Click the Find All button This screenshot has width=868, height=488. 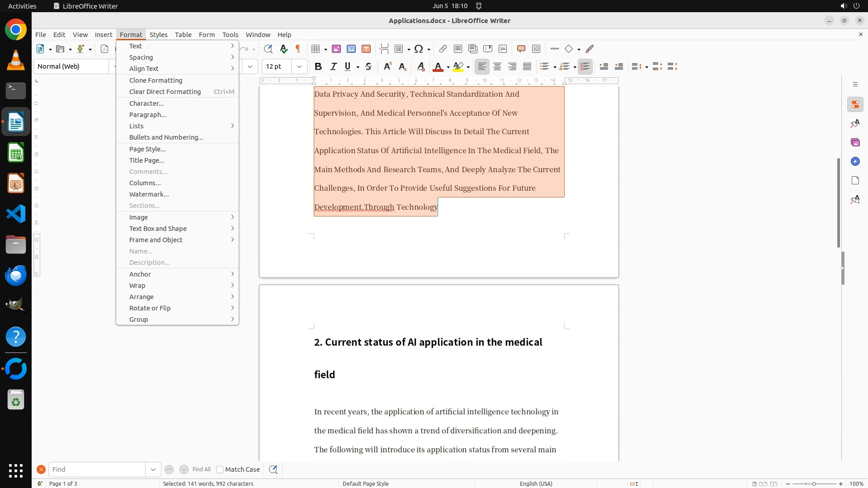point(201,469)
